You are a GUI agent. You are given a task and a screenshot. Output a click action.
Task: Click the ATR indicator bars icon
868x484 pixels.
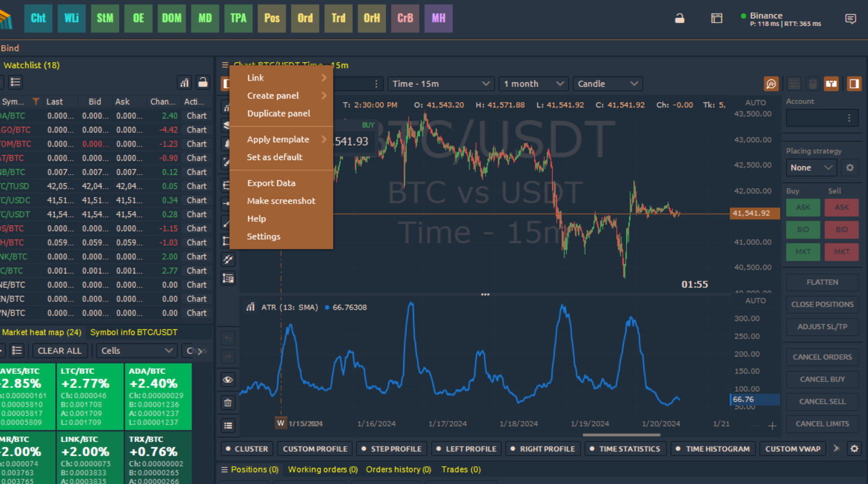[x=250, y=307]
